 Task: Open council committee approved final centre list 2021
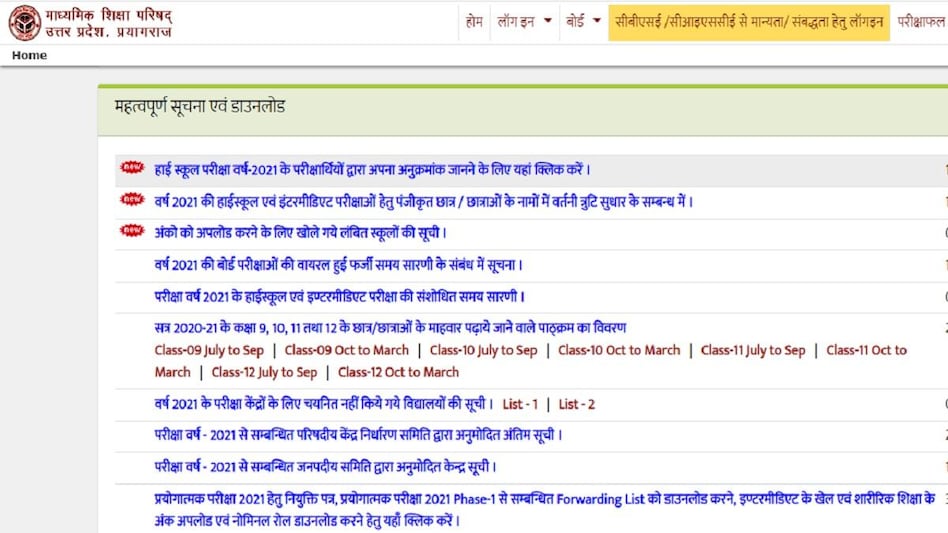coord(358,435)
